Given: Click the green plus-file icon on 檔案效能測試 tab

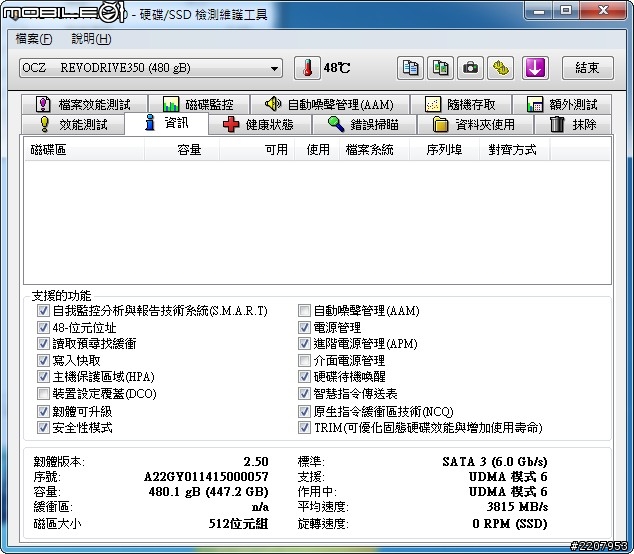Looking at the screenshot, I should pos(43,104).
